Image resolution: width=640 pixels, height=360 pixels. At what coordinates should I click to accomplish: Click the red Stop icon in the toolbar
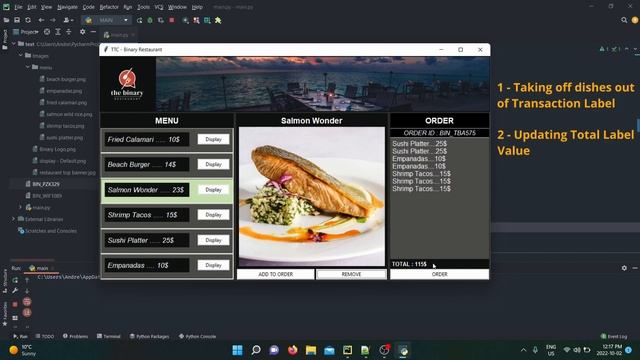click(x=172, y=20)
